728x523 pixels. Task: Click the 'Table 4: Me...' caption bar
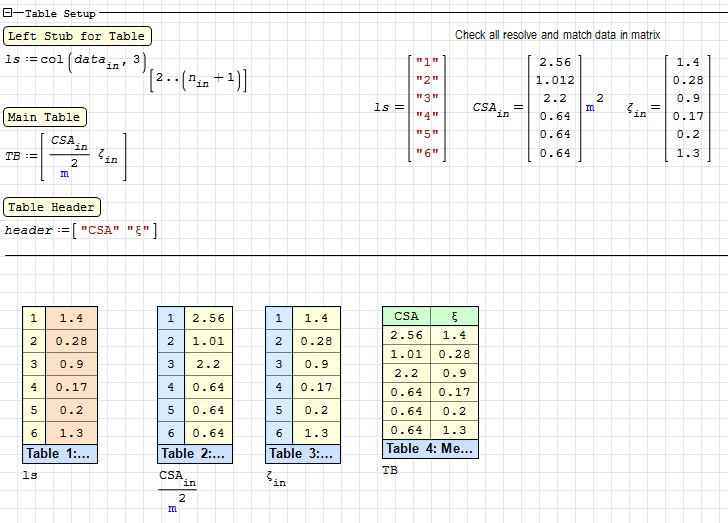coord(430,448)
